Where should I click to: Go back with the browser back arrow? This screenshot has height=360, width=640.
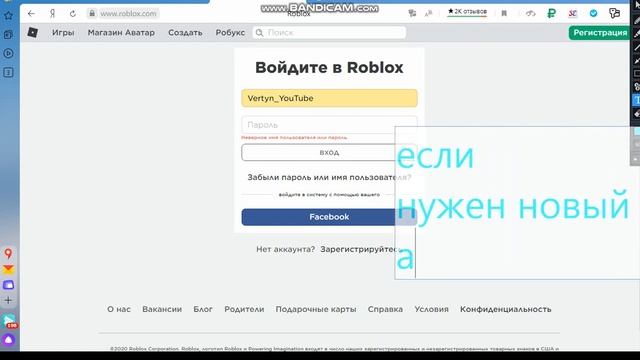pyautogui.click(x=31, y=13)
